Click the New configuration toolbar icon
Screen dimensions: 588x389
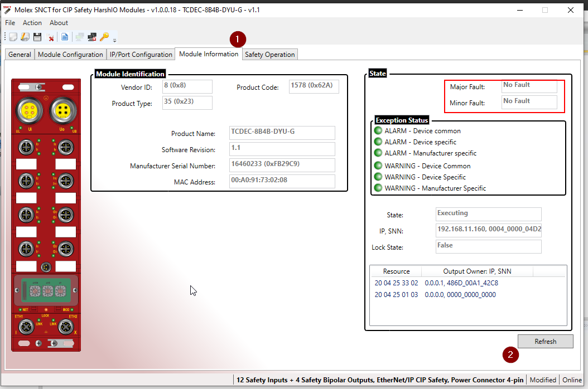click(13, 37)
